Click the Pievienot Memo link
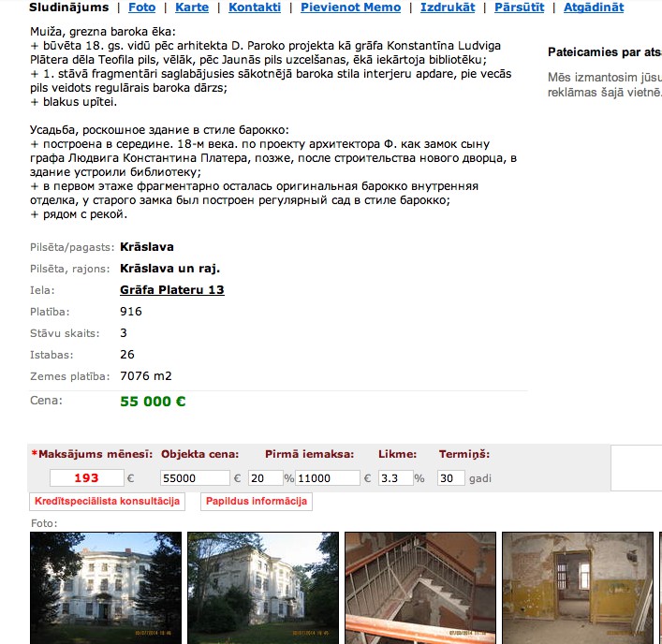 point(350,7)
